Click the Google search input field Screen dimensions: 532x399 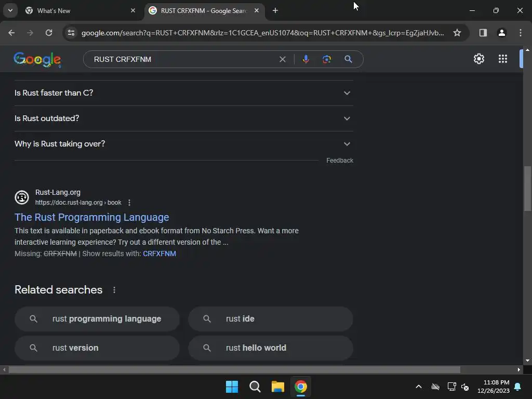click(183, 59)
